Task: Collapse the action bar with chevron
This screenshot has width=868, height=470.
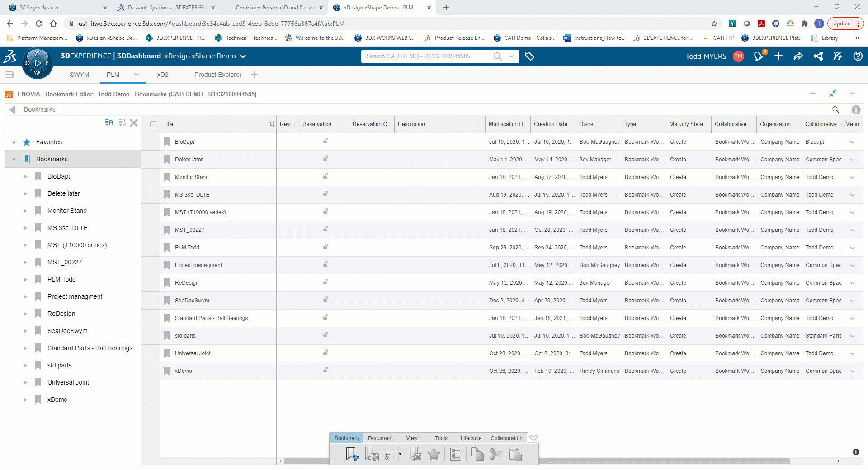Action: click(x=533, y=438)
